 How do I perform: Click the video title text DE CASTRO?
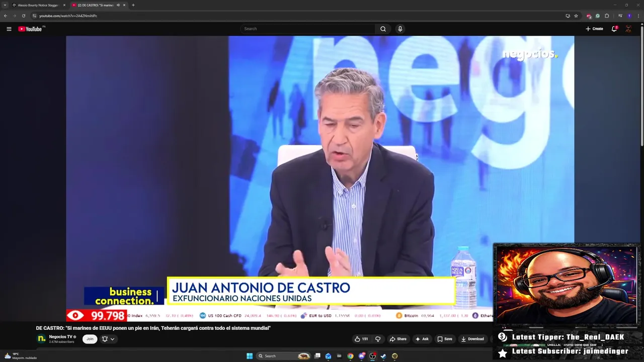click(x=153, y=328)
